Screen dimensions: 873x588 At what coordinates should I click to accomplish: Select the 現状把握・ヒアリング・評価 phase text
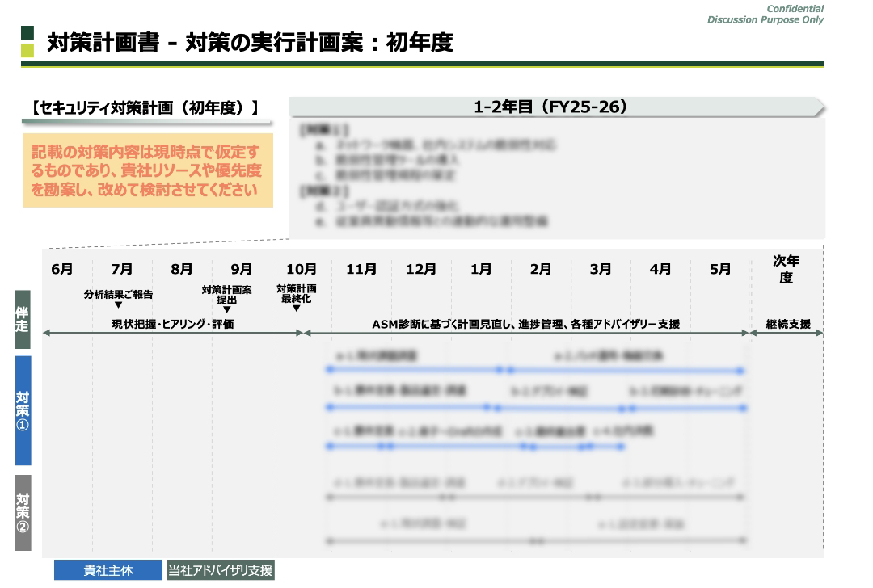pyautogui.click(x=173, y=324)
